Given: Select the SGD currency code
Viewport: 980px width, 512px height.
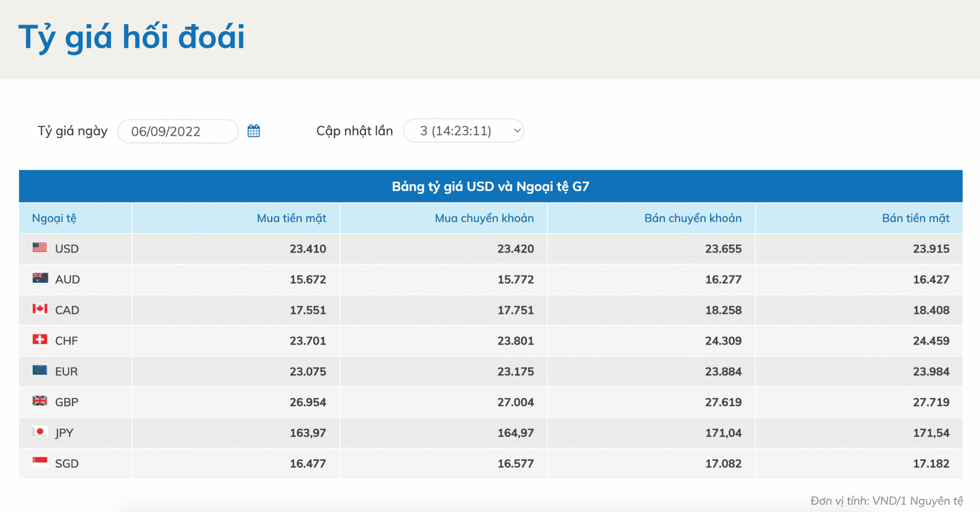Looking at the screenshot, I should click(67, 464).
